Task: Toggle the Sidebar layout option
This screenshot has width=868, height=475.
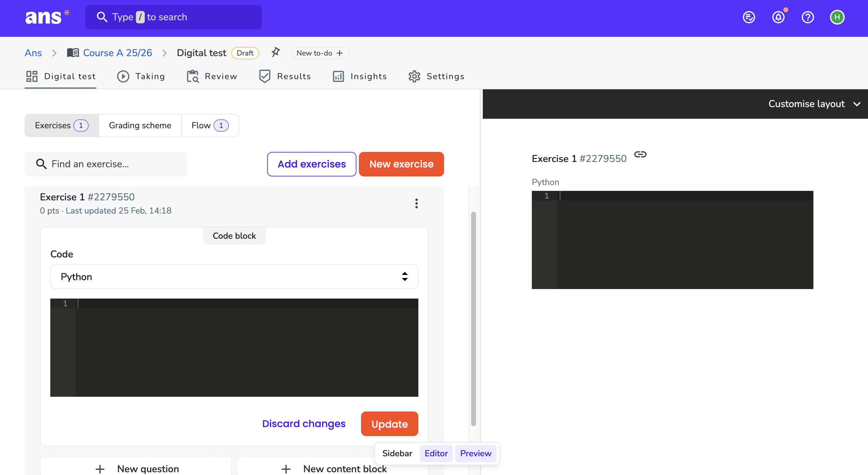Action: (x=397, y=453)
